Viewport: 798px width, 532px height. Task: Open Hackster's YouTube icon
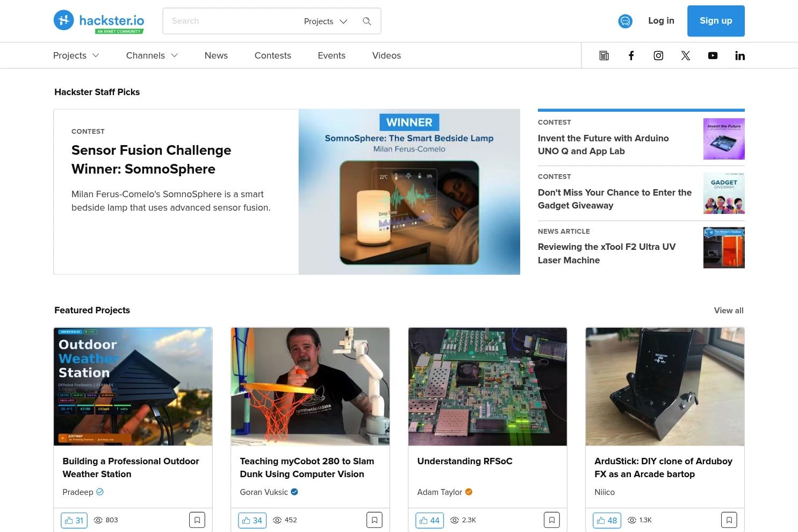pyautogui.click(x=713, y=55)
